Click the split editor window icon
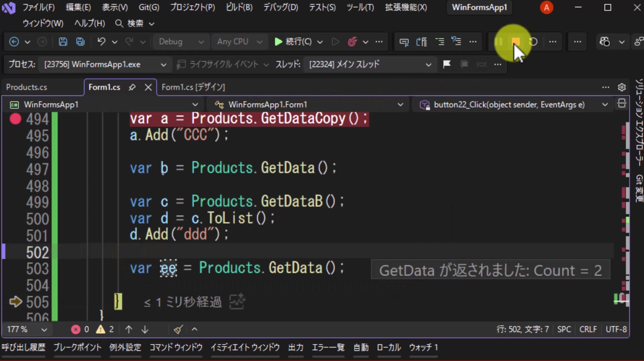The width and height of the screenshot is (644, 361). point(622,104)
